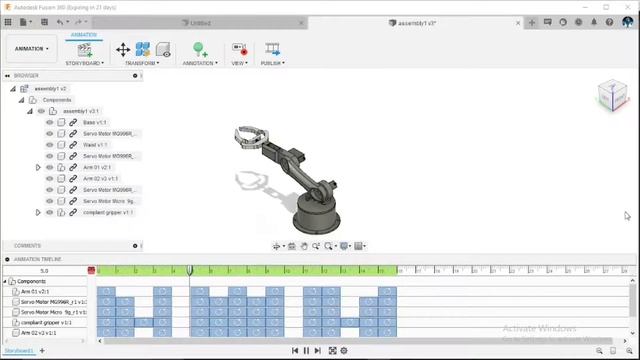
Task: Hide the Base v1:1 component
Action: coord(50,122)
